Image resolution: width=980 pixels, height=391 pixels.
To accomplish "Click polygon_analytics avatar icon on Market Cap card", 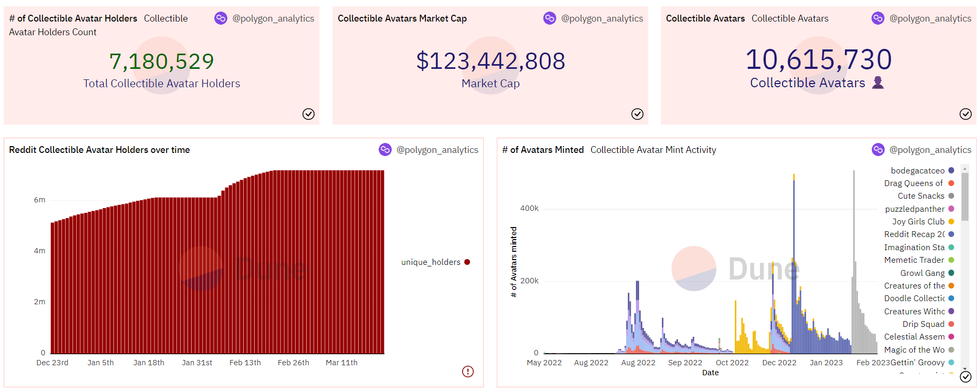I will 549,18.
